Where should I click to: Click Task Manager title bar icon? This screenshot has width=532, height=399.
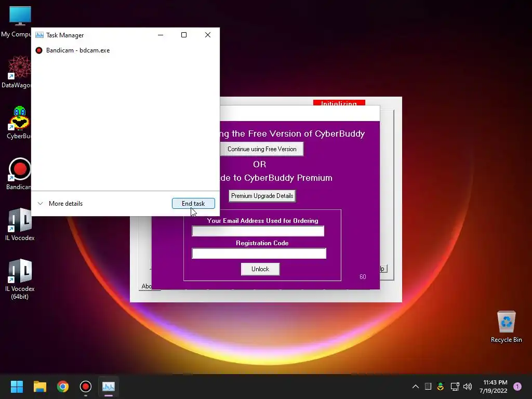[39, 35]
